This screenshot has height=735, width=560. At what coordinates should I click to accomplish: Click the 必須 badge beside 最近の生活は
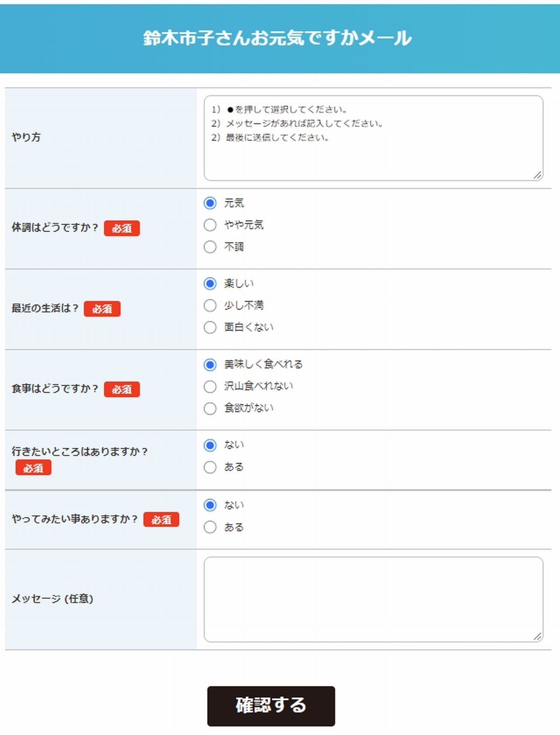point(102,308)
